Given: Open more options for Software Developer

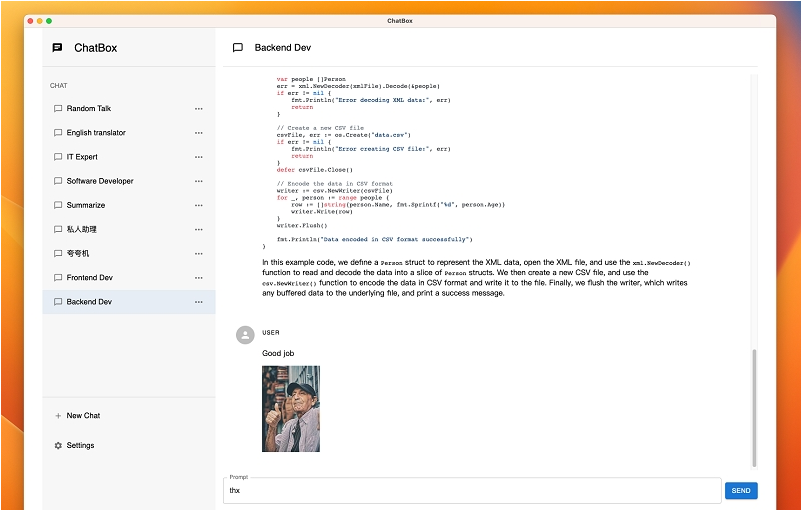Looking at the screenshot, I should click(x=198, y=181).
